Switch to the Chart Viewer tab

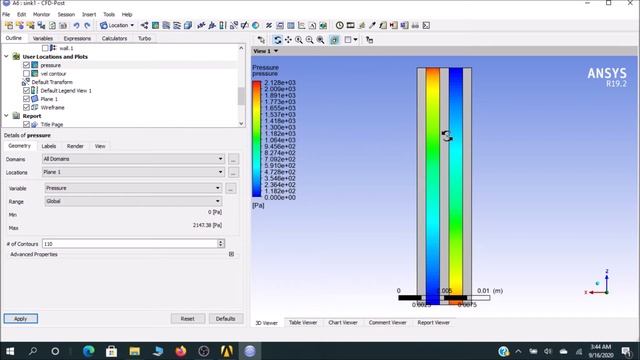click(x=343, y=322)
